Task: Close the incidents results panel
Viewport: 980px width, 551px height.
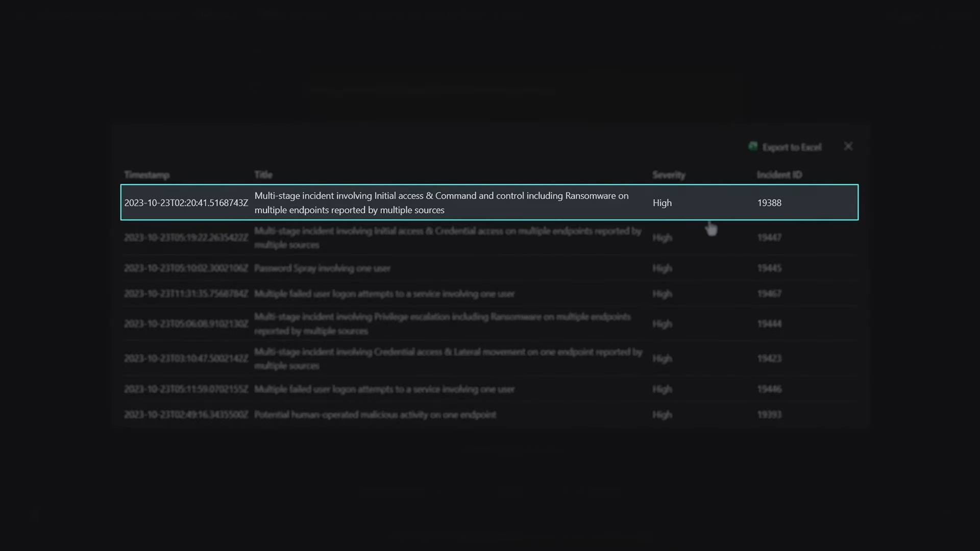Action: pos(848,146)
